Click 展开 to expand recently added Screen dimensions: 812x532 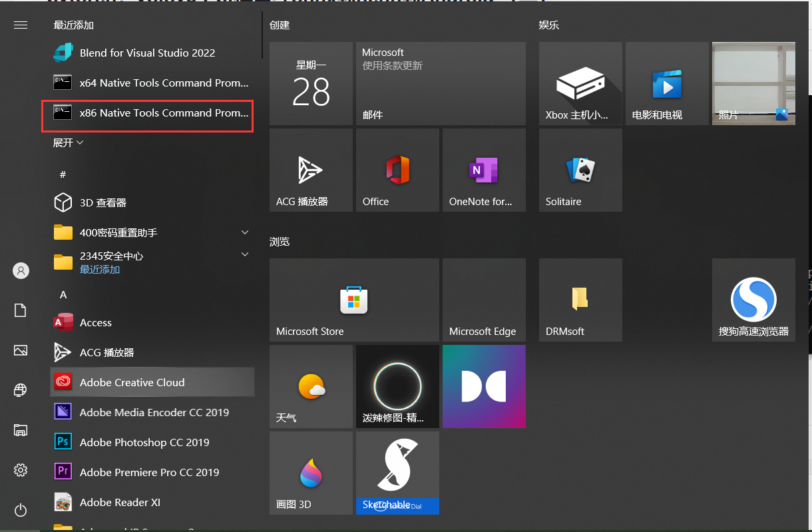(x=68, y=142)
